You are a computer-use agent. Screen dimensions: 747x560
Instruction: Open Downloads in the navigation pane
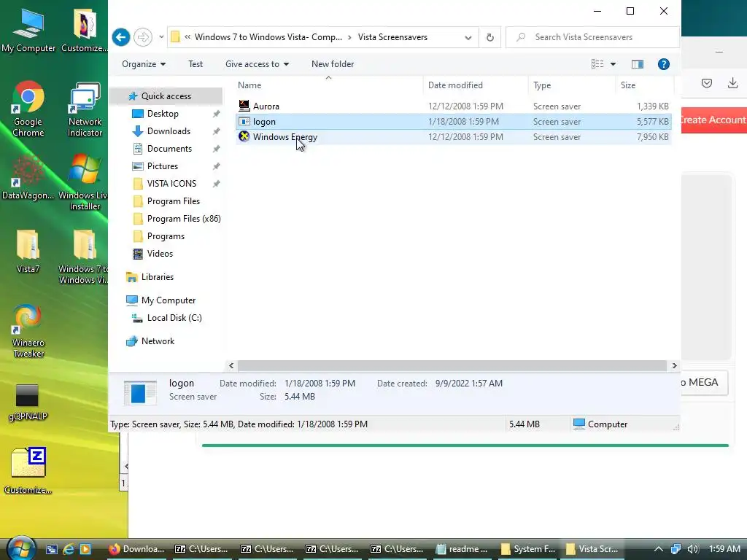click(169, 131)
